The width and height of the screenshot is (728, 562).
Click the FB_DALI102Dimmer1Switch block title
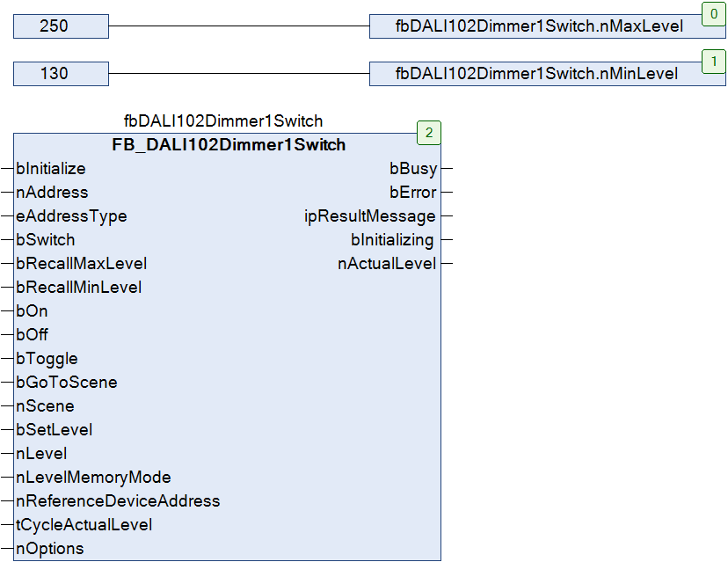[x=229, y=145]
